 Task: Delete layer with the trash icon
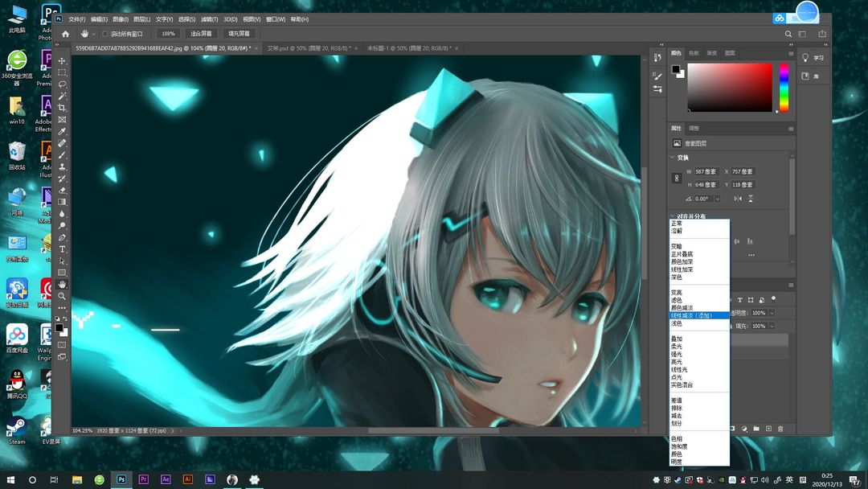tap(780, 429)
